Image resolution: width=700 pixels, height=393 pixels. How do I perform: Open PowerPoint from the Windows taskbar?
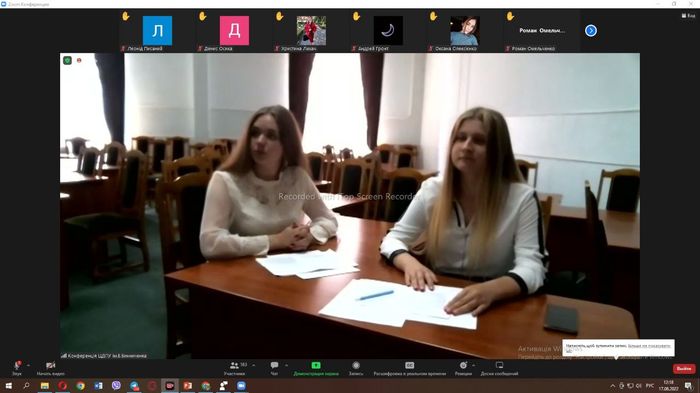point(188,385)
